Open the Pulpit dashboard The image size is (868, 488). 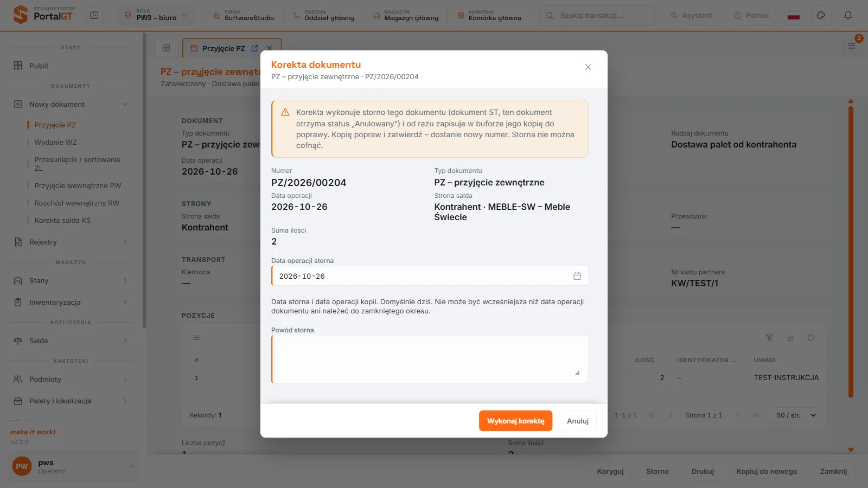[x=71, y=66]
